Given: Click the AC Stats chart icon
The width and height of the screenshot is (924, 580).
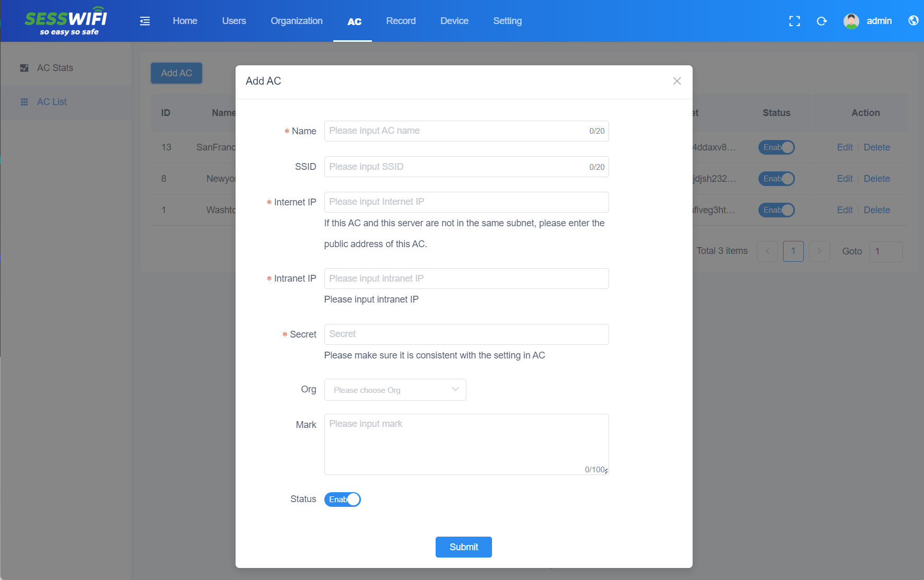Looking at the screenshot, I should [x=24, y=68].
